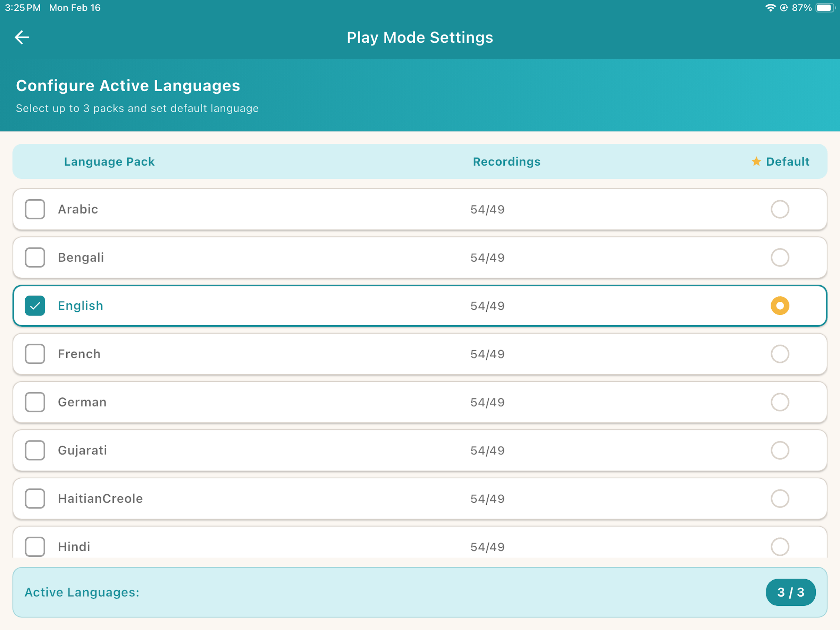Click the Recordings column header

506,161
